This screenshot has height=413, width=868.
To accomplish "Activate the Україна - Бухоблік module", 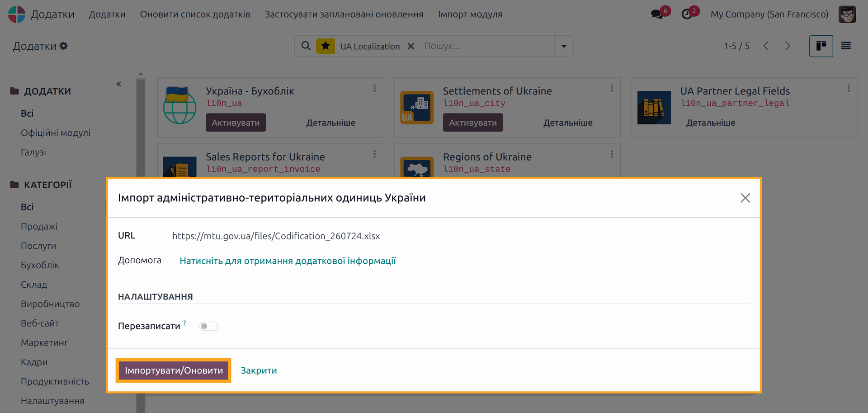I will 236,123.
